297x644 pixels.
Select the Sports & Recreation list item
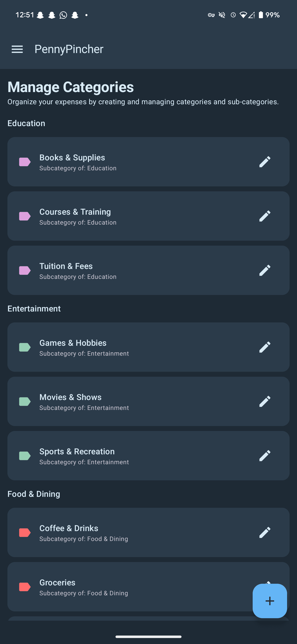[x=125, y=456]
